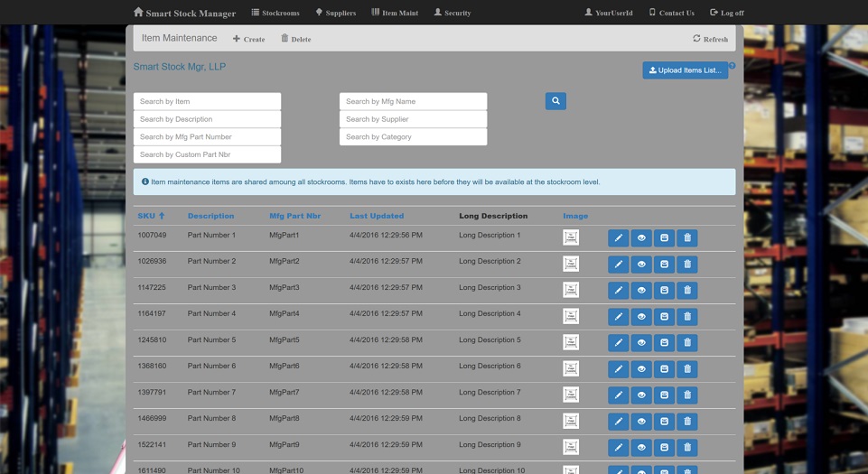View details with eye icon for Part Number 5
The height and width of the screenshot is (474, 868).
point(641,343)
